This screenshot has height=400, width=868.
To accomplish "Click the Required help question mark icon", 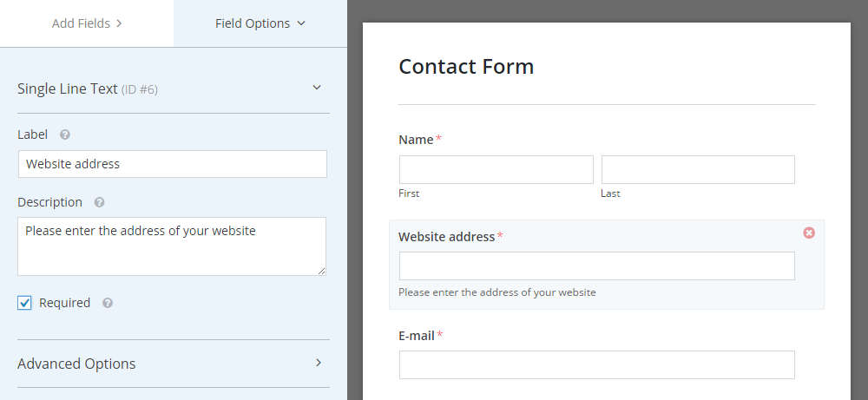I will (108, 303).
